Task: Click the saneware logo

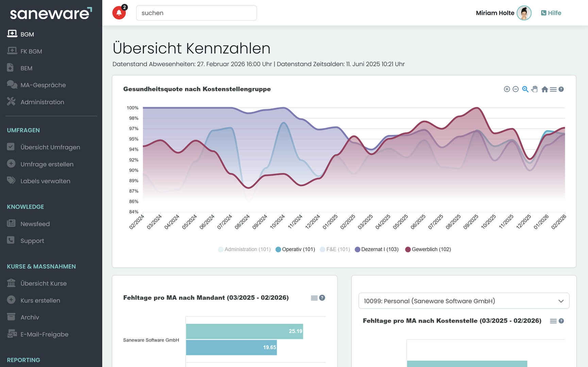Action: point(51,13)
